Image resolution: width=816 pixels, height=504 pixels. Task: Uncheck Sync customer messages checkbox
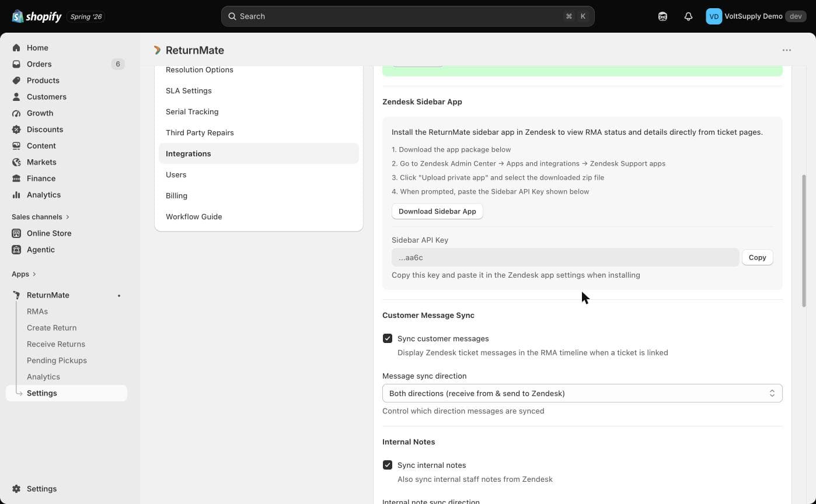click(x=388, y=338)
